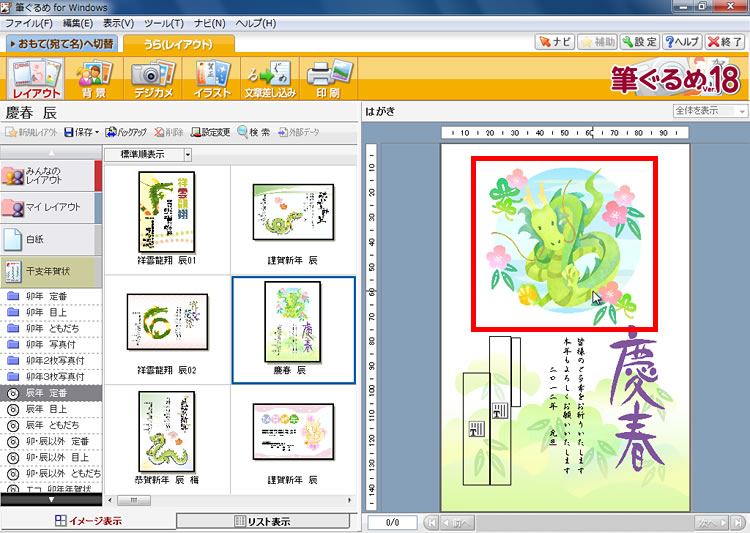
Task: Switch to リスト表示 view
Action: [x=263, y=521]
